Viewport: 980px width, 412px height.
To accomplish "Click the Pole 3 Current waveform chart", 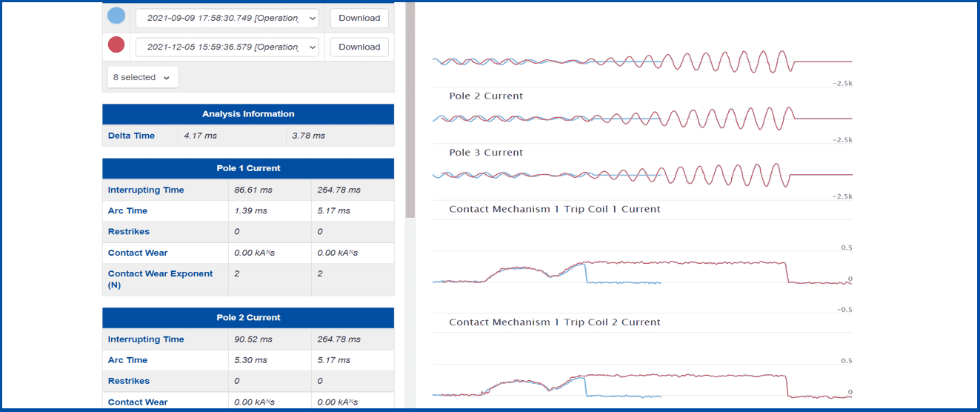I will pyautogui.click(x=642, y=174).
